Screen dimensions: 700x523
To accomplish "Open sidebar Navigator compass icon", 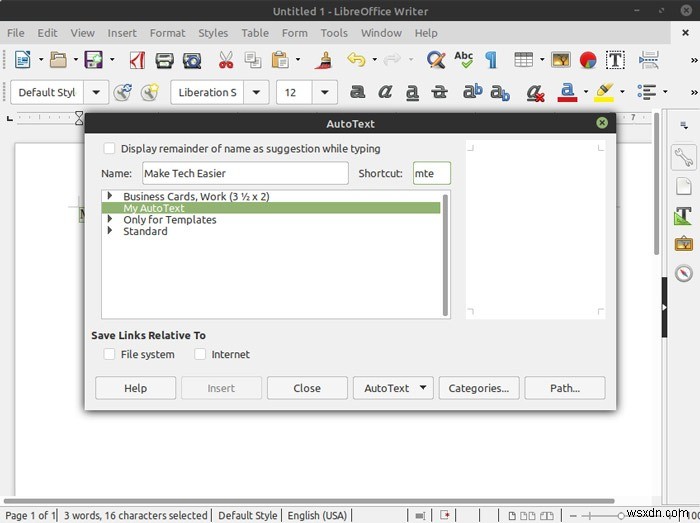I will coord(683,273).
